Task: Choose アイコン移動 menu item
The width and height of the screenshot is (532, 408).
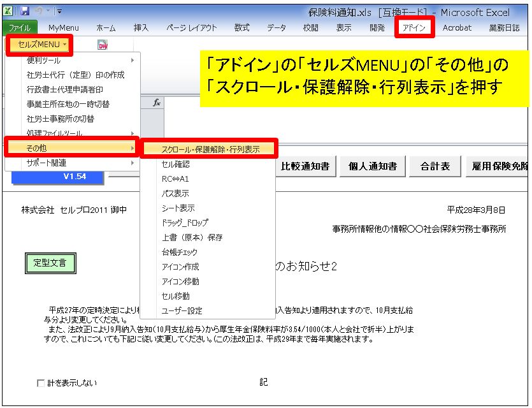Action: coord(208,281)
